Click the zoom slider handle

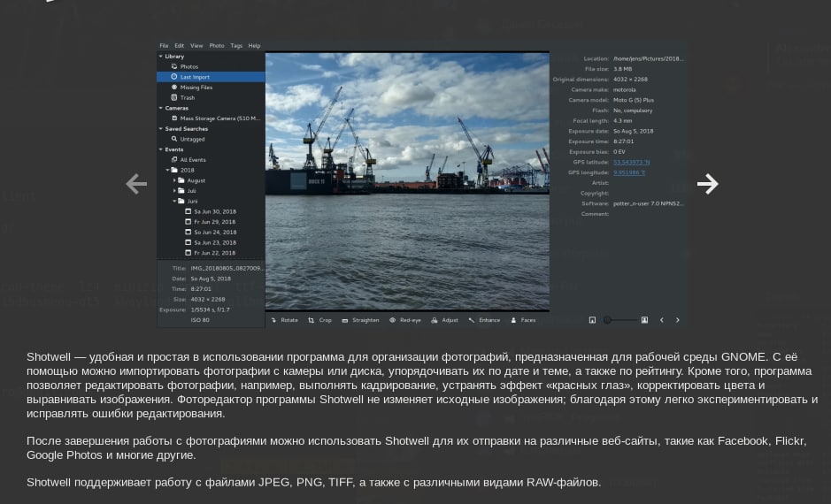607,320
